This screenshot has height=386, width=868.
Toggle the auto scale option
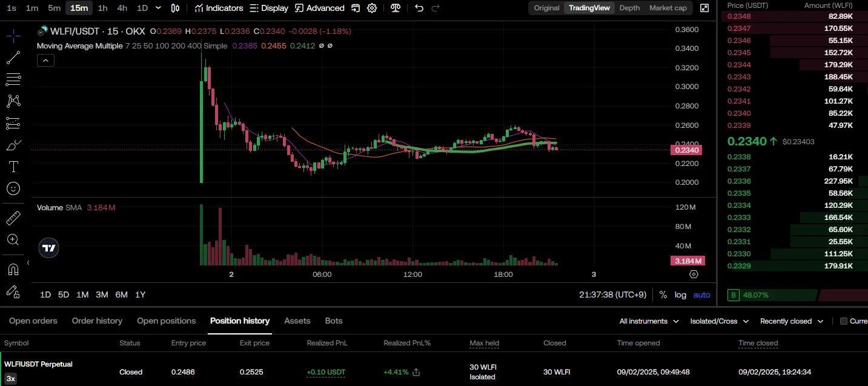[x=702, y=294]
